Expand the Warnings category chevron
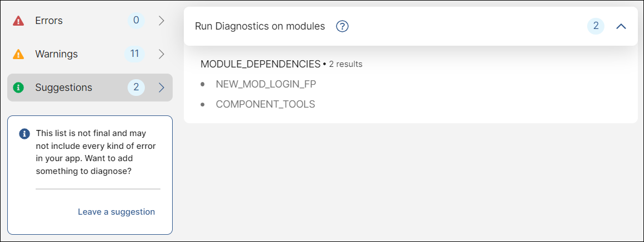Screen dimensions: 644x242 tap(162, 54)
